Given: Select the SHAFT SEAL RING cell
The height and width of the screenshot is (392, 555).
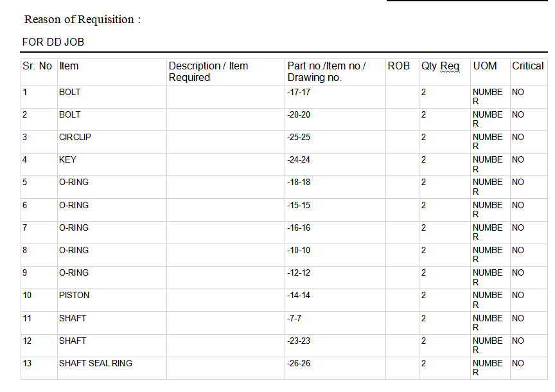Looking at the screenshot, I should click(96, 364).
